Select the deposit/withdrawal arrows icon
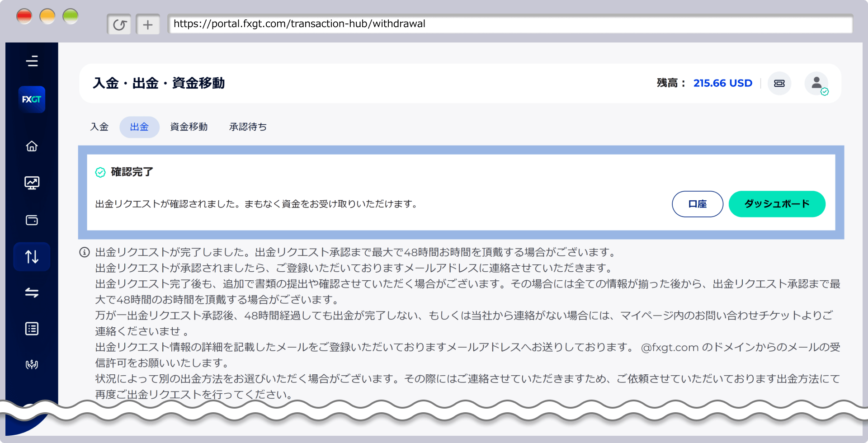Viewport: 868px width, 443px height. [x=32, y=256]
